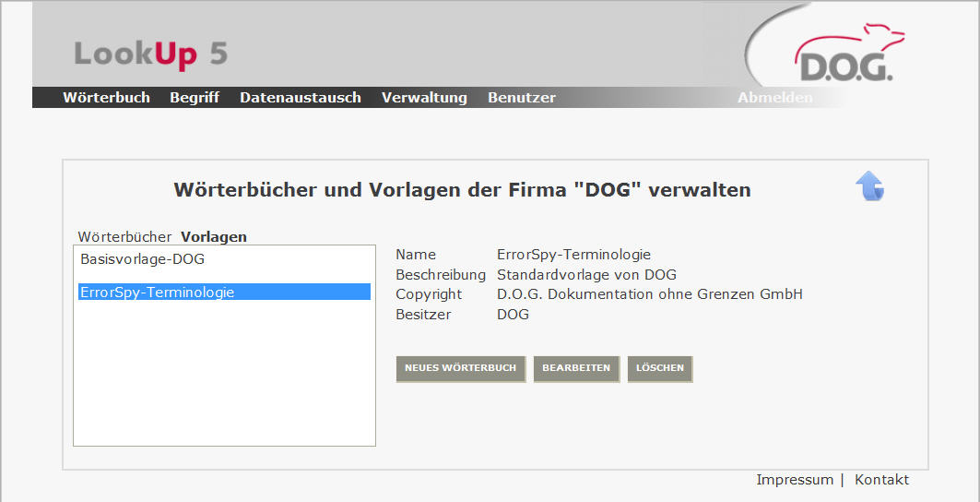
Task: Click the Copyright label
Action: coord(429,294)
